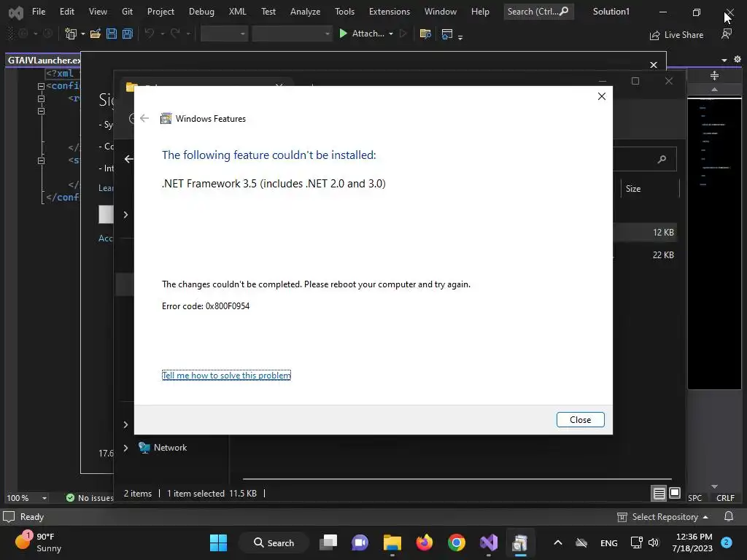Click the Live Share icon
This screenshot has width=747, height=560.
(x=654, y=35)
